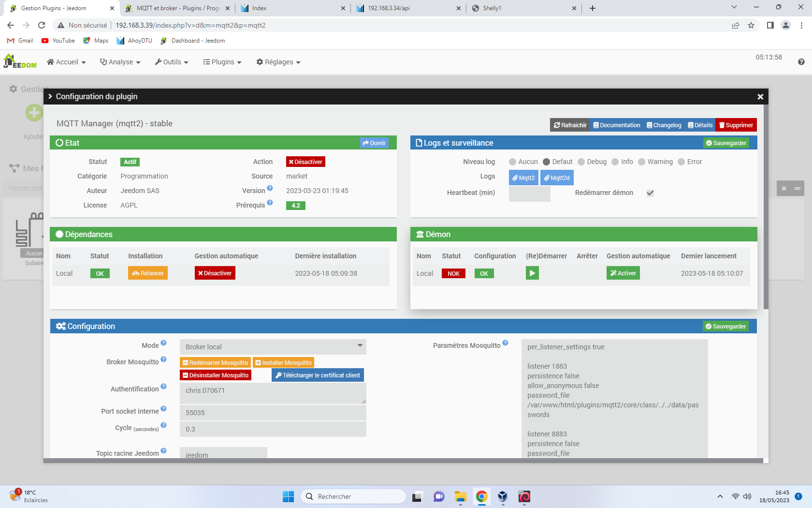812x508 pixels.
Task: Open the Mqtt2d log
Action: point(557,178)
